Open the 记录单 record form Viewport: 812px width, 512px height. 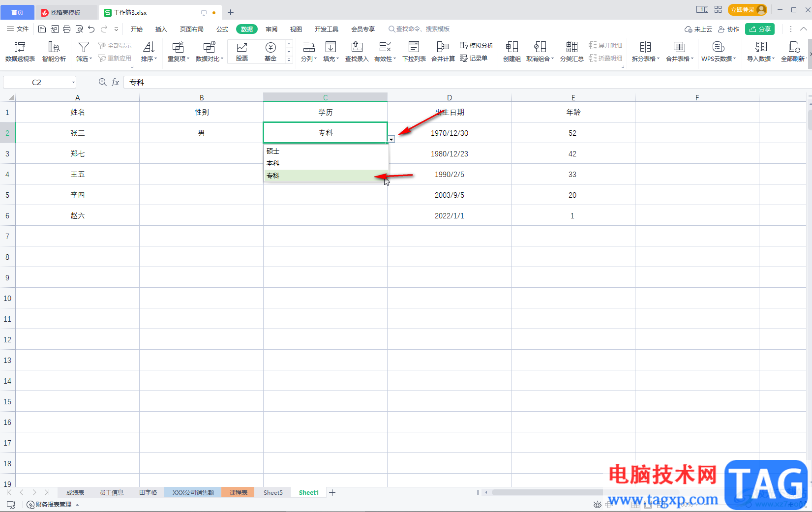pos(474,58)
